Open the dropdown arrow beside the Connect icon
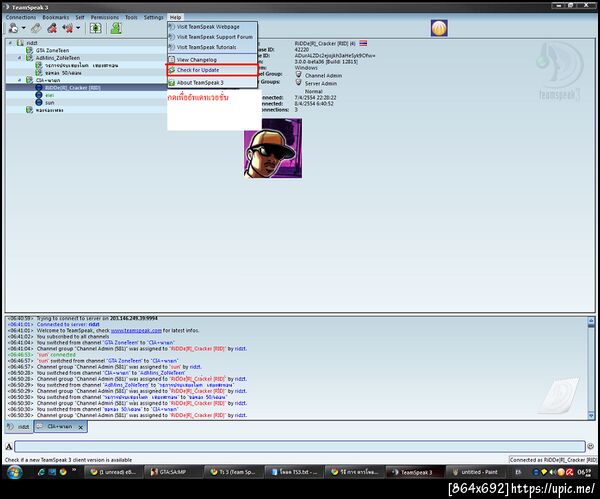600x499 pixels. [x=23, y=28]
